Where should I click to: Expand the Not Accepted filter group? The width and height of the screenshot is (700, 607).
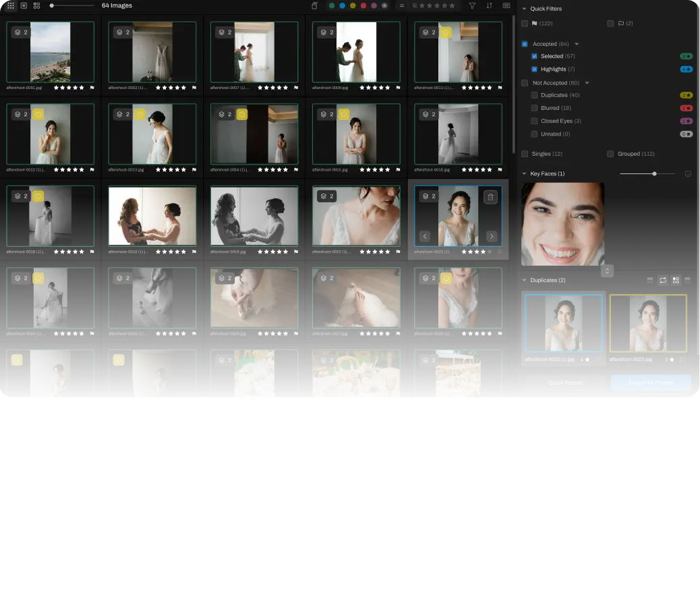click(x=587, y=82)
